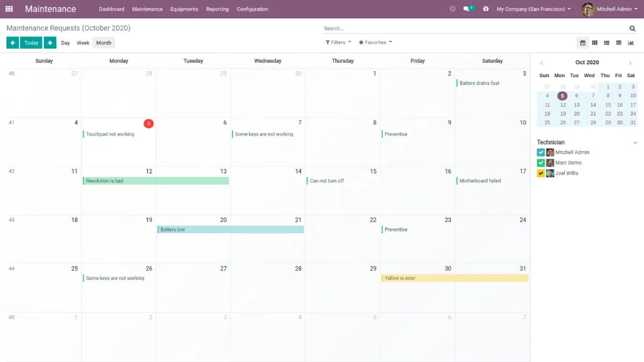
Task: Select day 31 in mini calendar
Action: pos(633,123)
